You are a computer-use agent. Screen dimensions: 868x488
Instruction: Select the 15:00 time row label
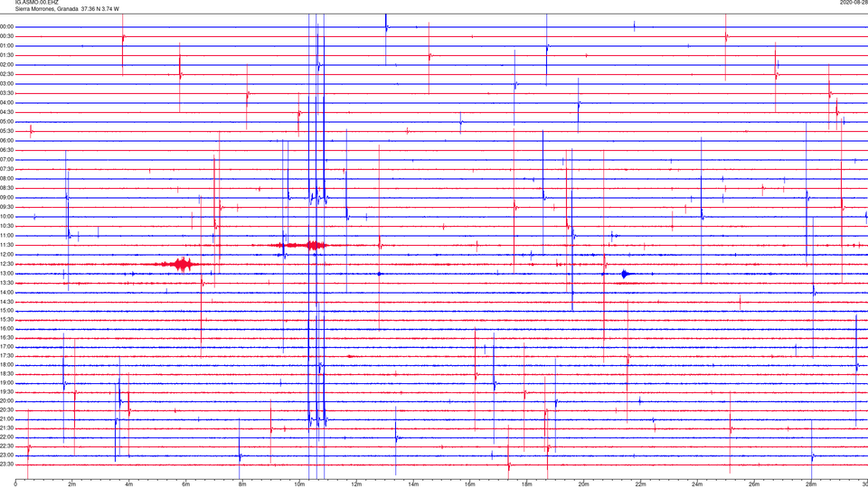(7, 311)
